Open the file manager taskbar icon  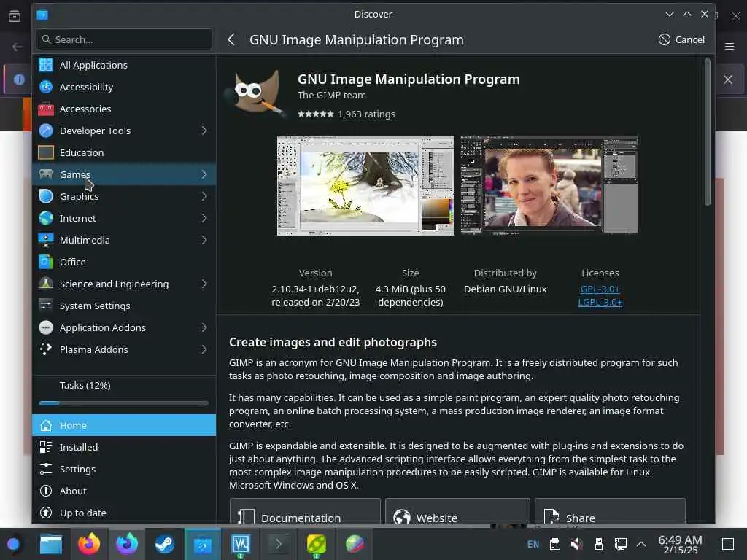(x=51, y=544)
